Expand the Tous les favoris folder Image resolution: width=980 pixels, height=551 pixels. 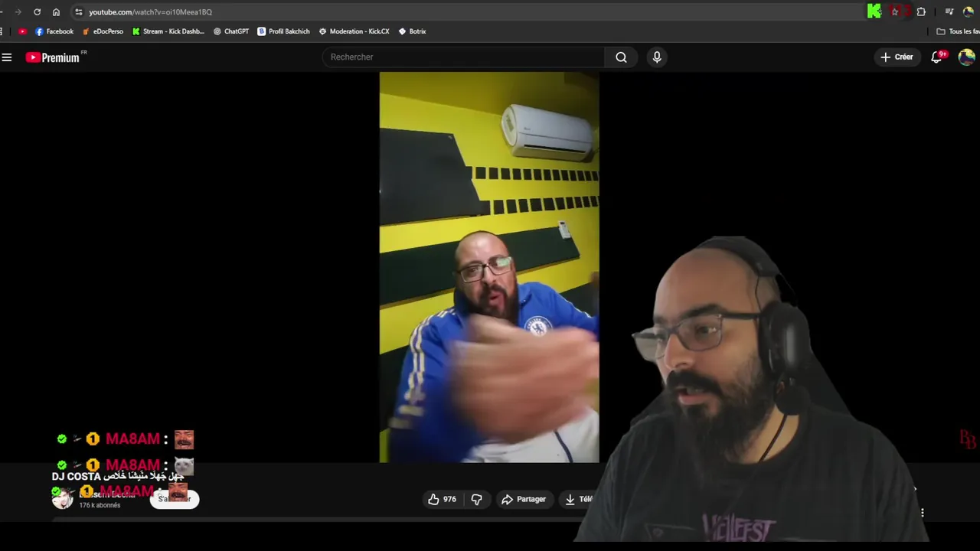958,31
